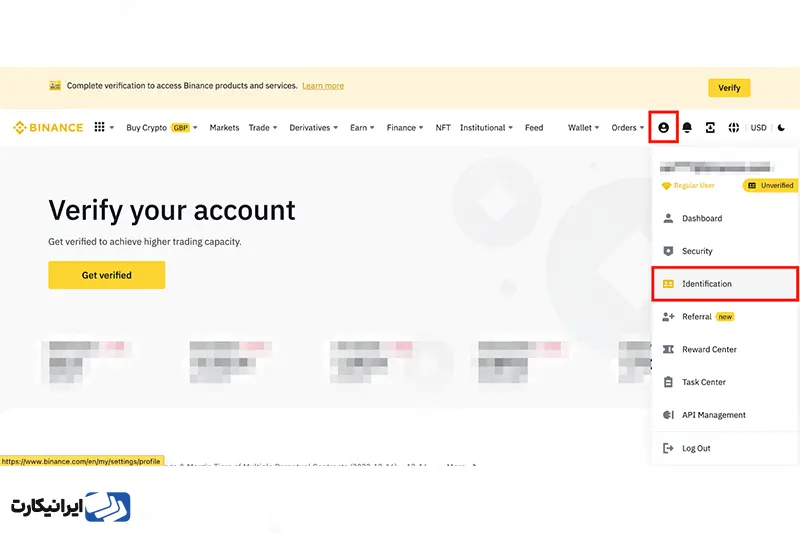The image size is (800, 533).
Task: Click the Get verified button
Action: point(107,275)
